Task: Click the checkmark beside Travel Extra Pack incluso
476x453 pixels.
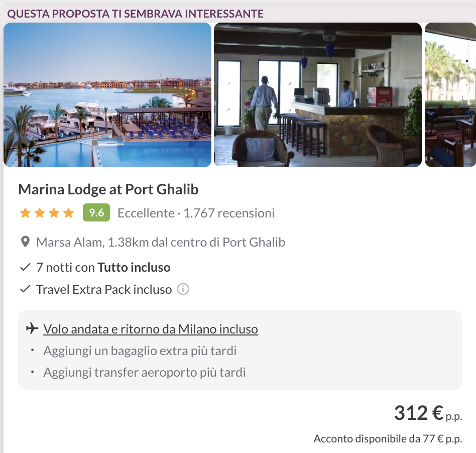Action: pyautogui.click(x=25, y=289)
